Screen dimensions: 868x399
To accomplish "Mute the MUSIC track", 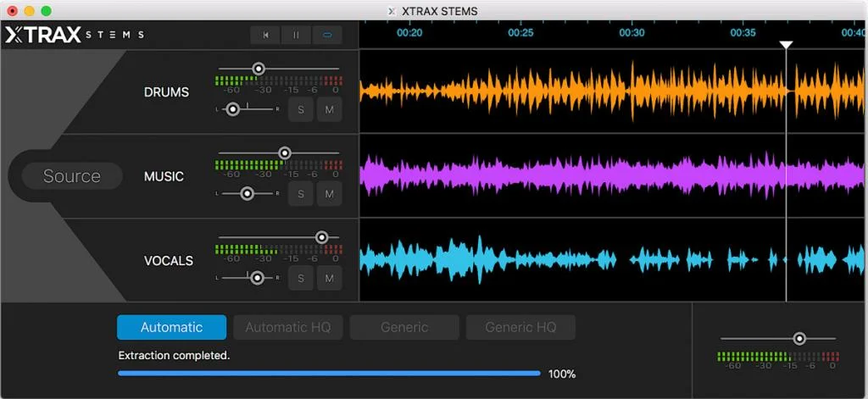I will [330, 194].
